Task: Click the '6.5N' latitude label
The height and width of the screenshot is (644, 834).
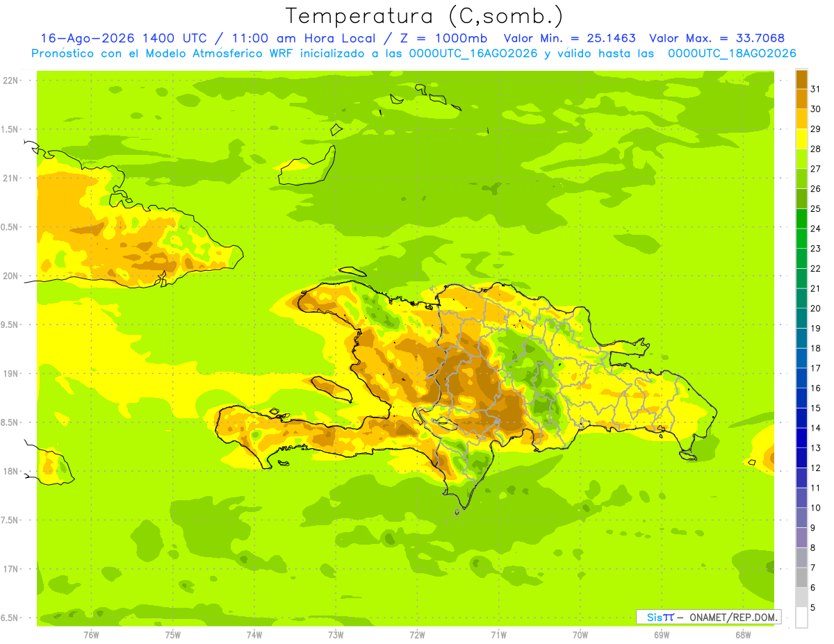Action: [9, 618]
